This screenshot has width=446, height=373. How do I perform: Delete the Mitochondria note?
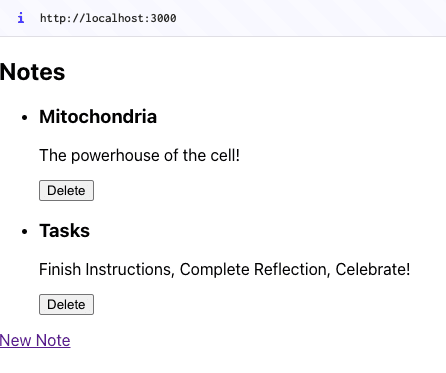coord(66,191)
